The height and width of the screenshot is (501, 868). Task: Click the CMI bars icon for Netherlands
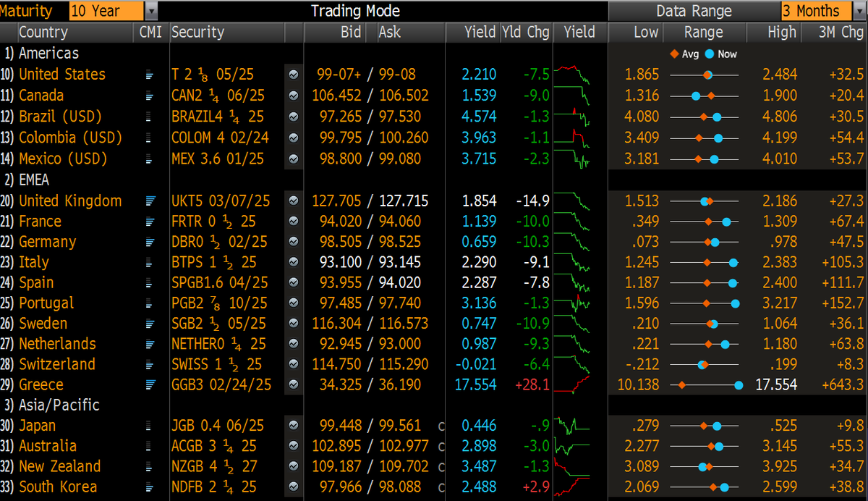pos(150,344)
